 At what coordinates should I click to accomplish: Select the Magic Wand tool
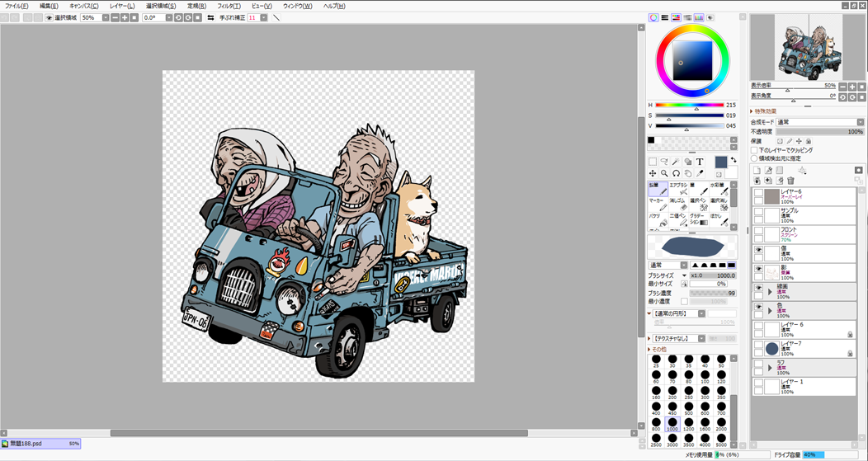[x=676, y=162]
